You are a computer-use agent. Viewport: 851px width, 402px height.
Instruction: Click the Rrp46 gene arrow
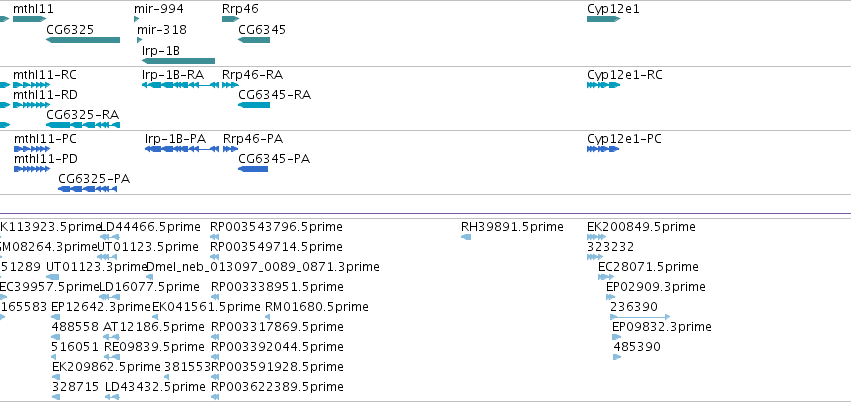tap(231, 19)
